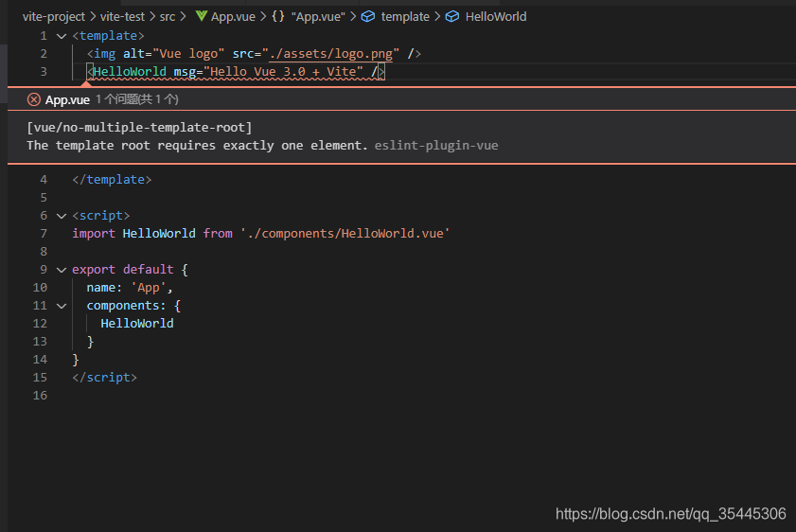This screenshot has width=796, height=532.
Task: Click the Vue logo icon in breadcrumb
Action: (x=201, y=16)
